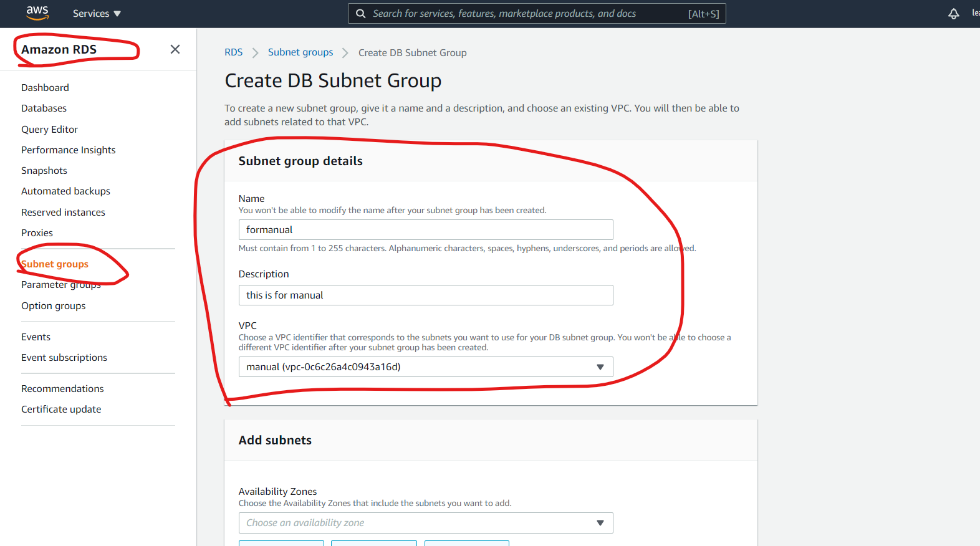Open Recommendations in the sidebar
Image resolution: width=980 pixels, height=546 pixels.
coord(62,389)
